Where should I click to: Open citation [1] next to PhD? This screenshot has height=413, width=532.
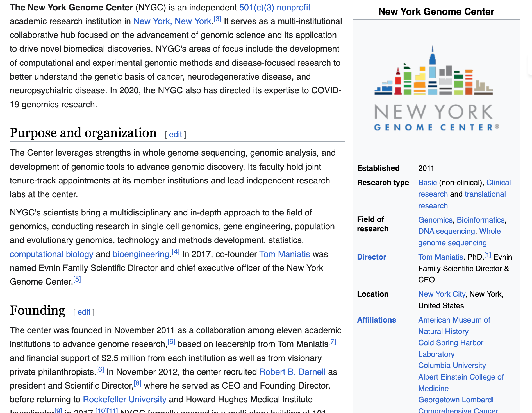click(x=488, y=255)
